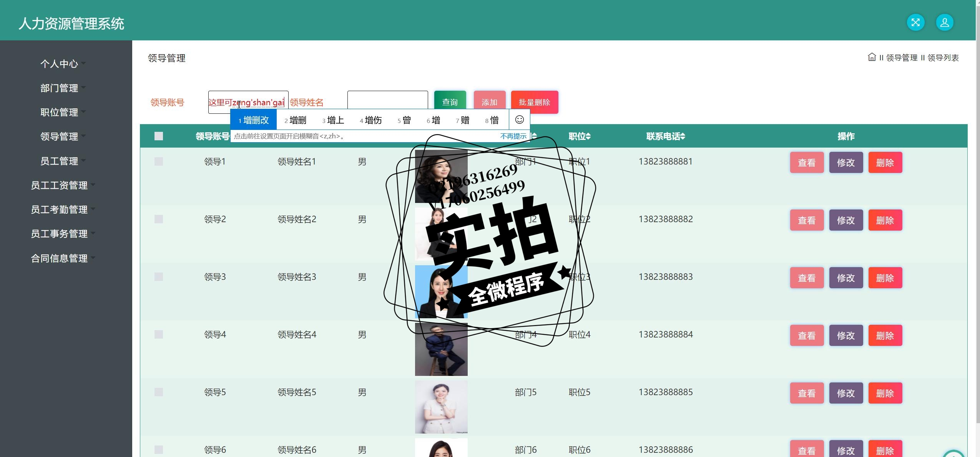This screenshot has width=980, height=457.
Task: Click 领导列表 in the breadcrumb
Action: (x=943, y=58)
